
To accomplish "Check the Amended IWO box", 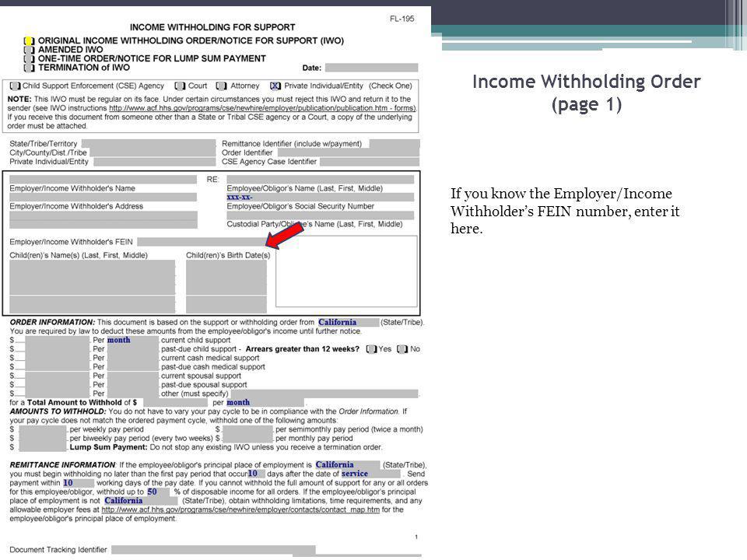I will pos(30,50).
